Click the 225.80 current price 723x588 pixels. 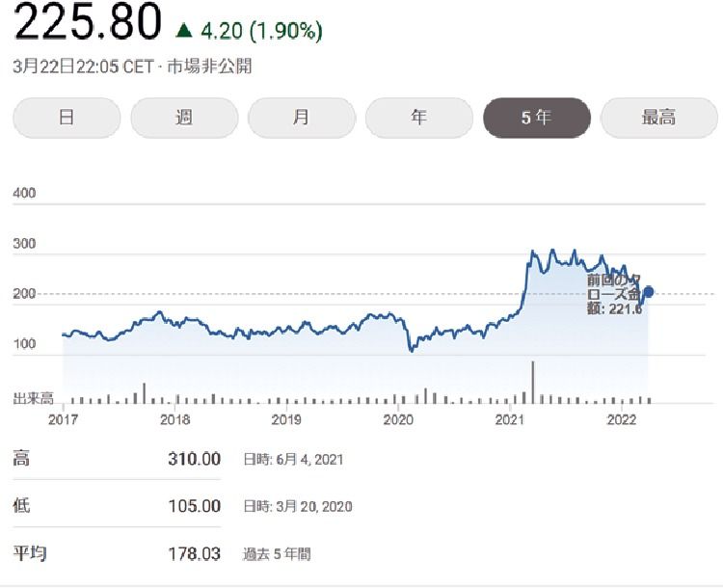87,25
